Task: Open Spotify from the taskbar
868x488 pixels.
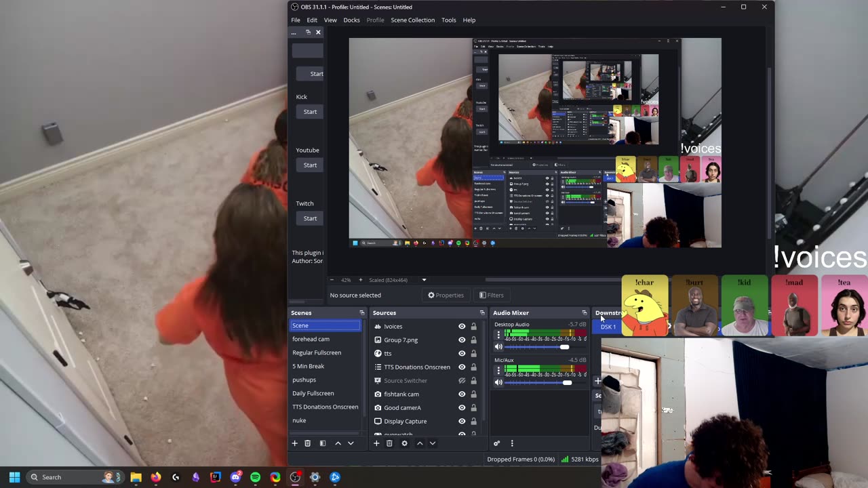Action: [x=255, y=477]
